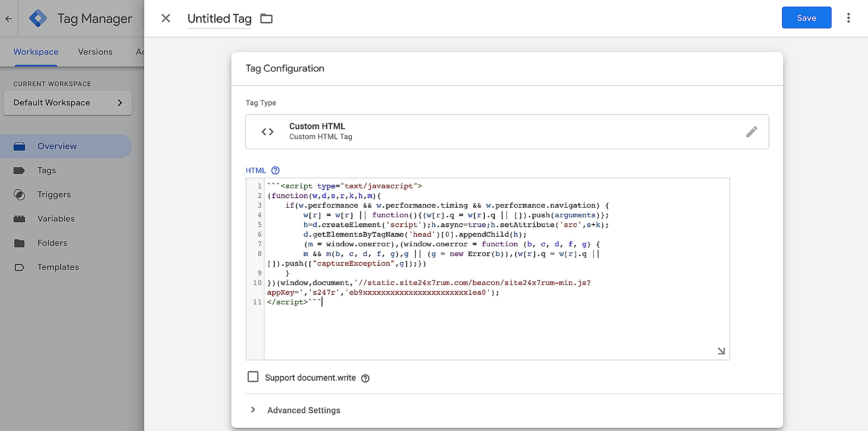The width and height of the screenshot is (868, 431).
Task: Click help icon next to Support document.write
Action: click(x=365, y=378)
